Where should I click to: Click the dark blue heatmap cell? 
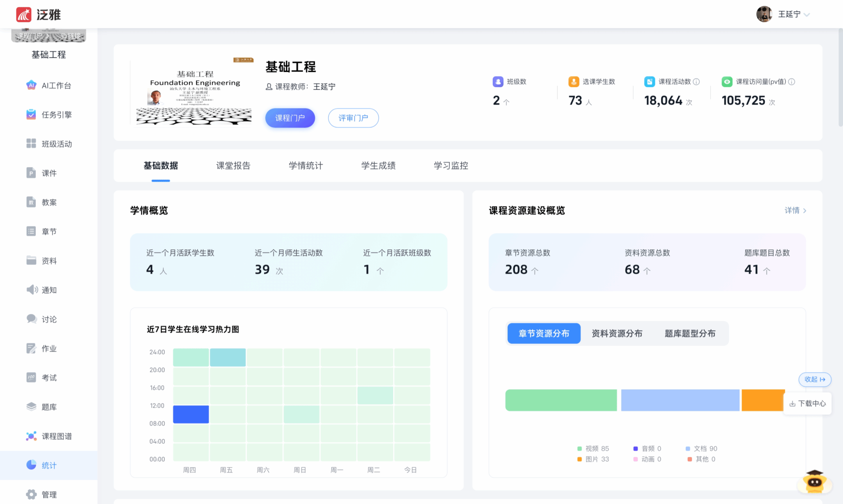(191, 414)
